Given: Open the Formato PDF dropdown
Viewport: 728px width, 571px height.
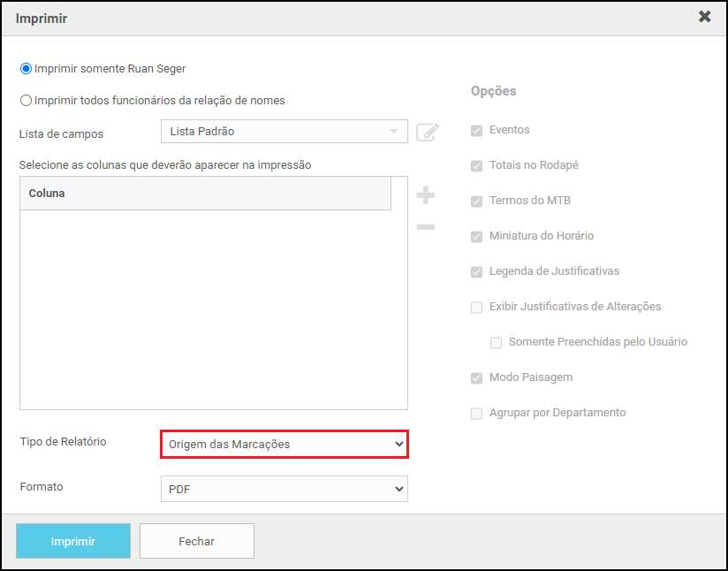Looking at the screenshot, I should pyautogui.click(x=284, y=489).
